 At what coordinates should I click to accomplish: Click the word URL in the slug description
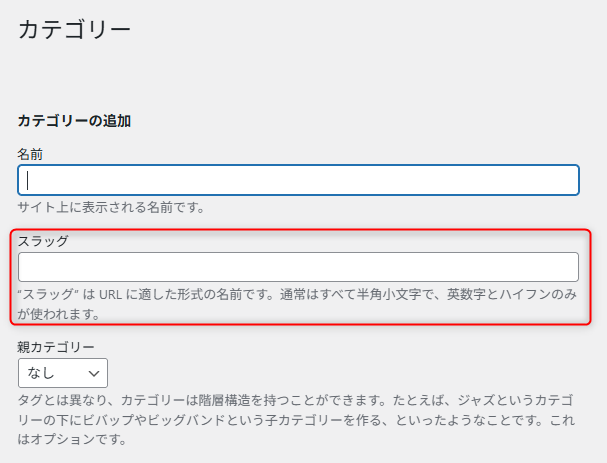[111, 295]
